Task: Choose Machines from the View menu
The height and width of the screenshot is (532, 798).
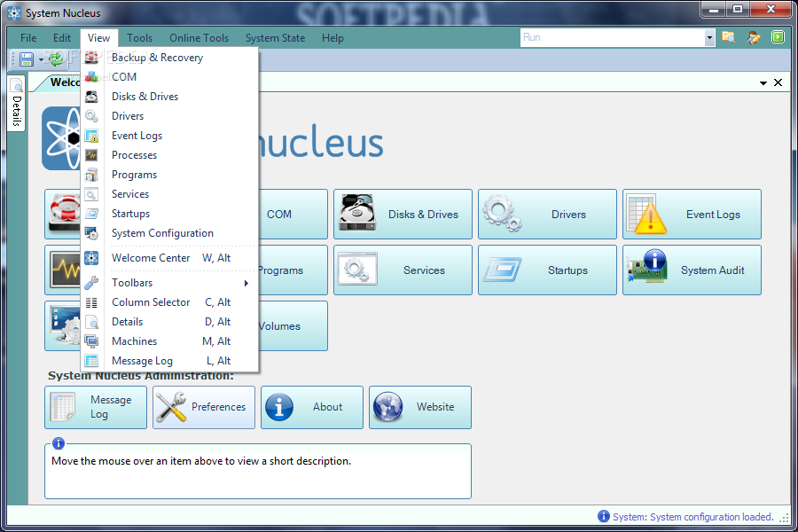Action: tap(169, 341)
